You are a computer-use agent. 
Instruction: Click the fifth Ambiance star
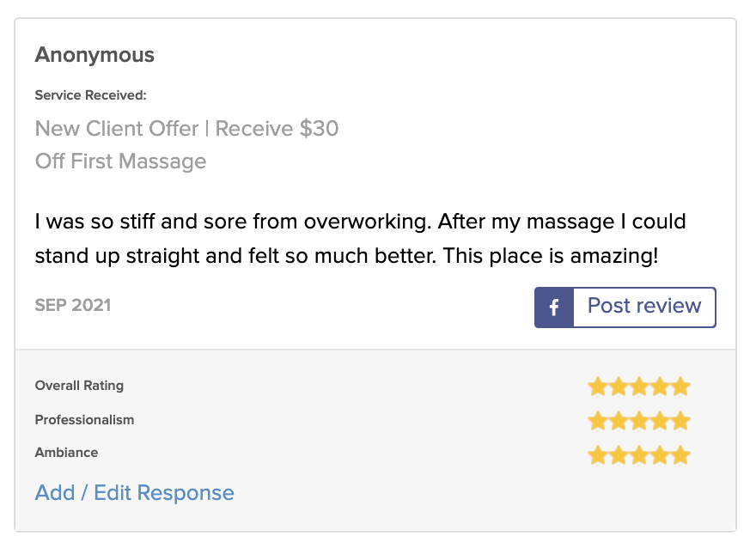[x=680, y=454]
